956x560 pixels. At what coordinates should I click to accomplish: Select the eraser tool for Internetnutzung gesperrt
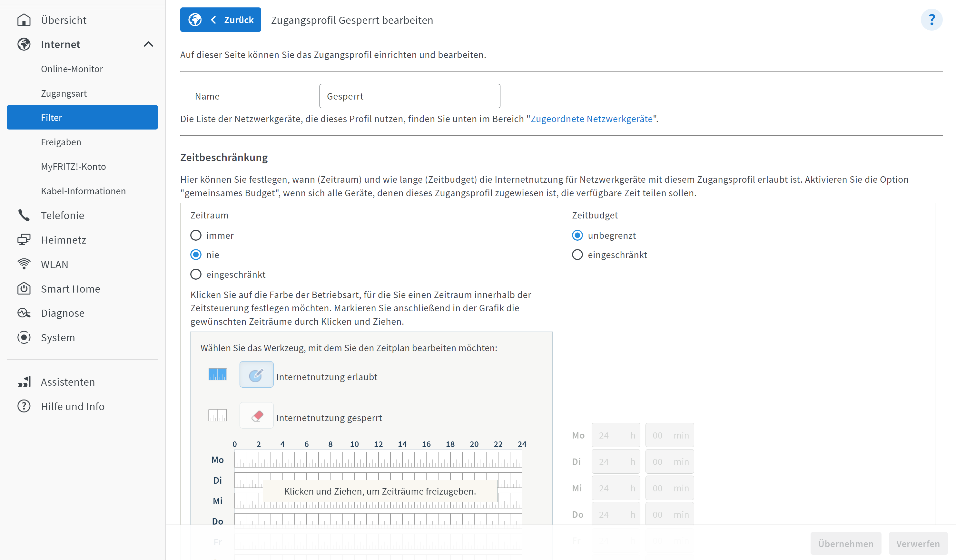(256, 415)
